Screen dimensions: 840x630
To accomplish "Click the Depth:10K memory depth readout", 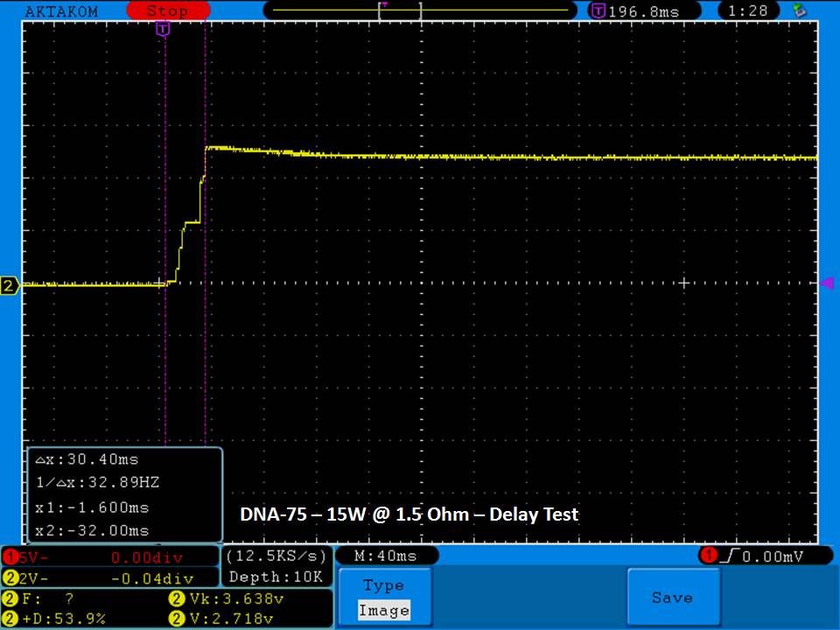I will click(x=276, y=577).
